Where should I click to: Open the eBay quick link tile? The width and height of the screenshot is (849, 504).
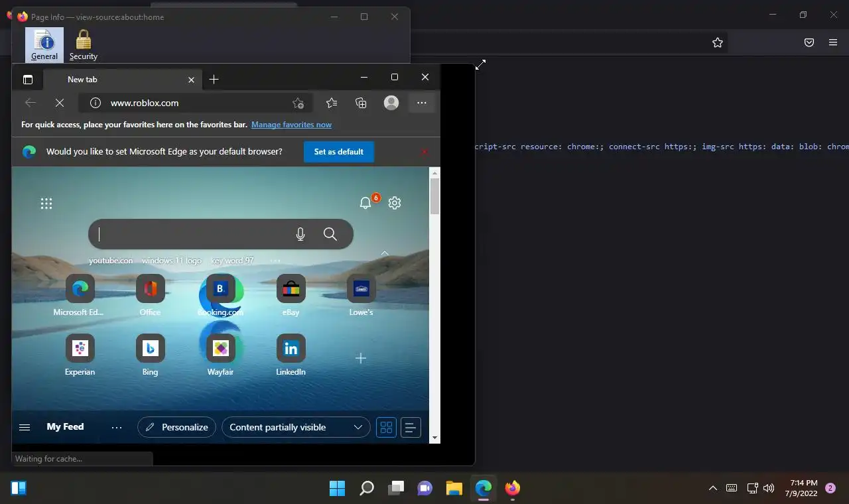291,296
